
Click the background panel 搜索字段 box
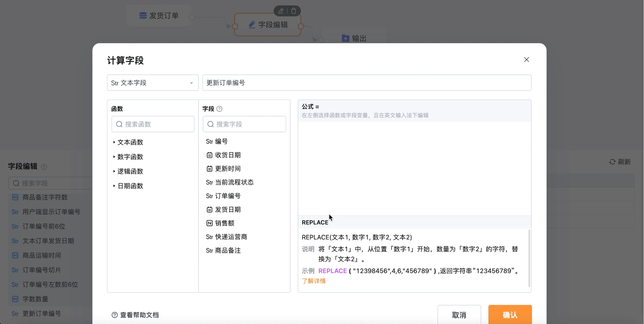point(50,183)
